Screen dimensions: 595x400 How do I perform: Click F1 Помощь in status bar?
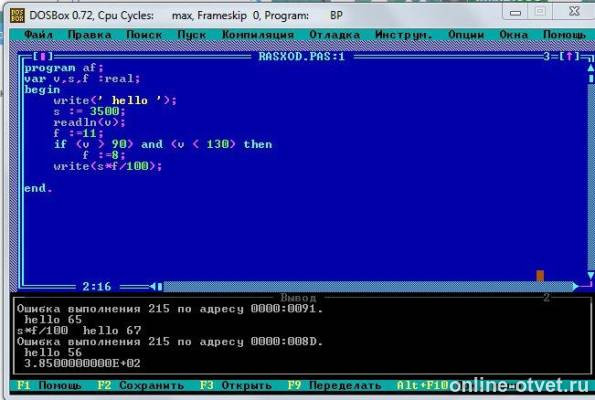click(49, 386)
